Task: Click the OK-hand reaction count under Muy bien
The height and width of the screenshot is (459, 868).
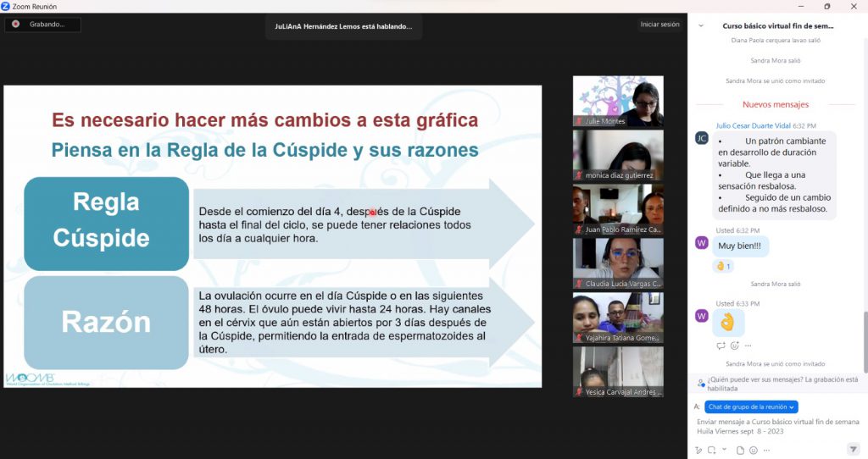Action: [x=724, y=266]
